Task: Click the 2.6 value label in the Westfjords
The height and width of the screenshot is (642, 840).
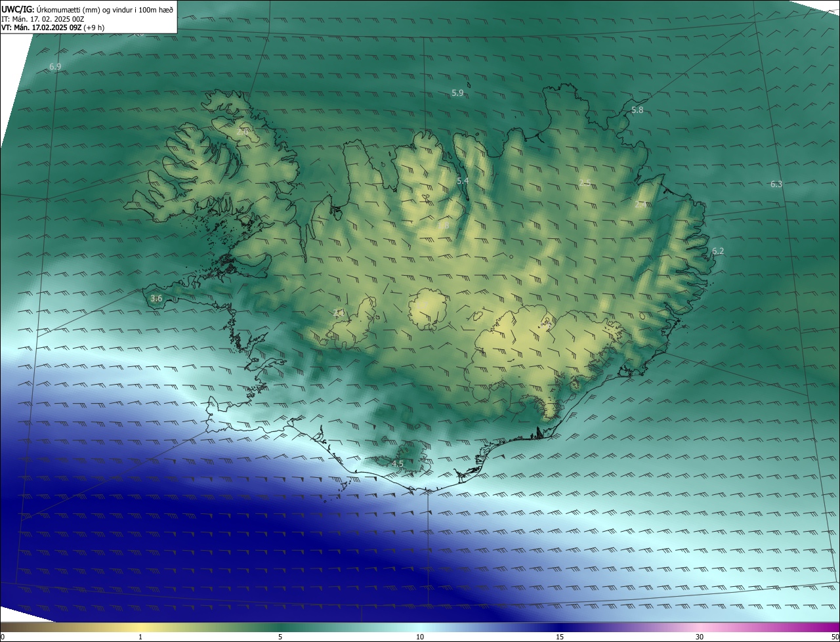Action: click(242, 132)
